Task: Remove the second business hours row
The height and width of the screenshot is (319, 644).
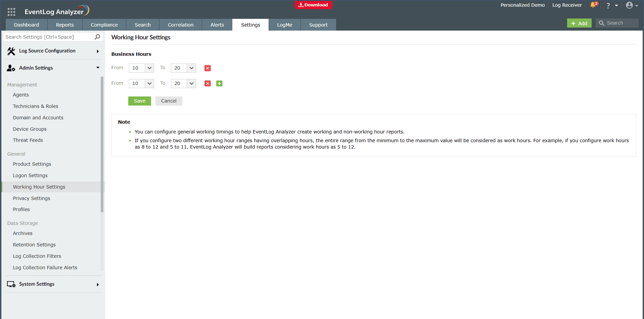Action: (x=208, y=84)
